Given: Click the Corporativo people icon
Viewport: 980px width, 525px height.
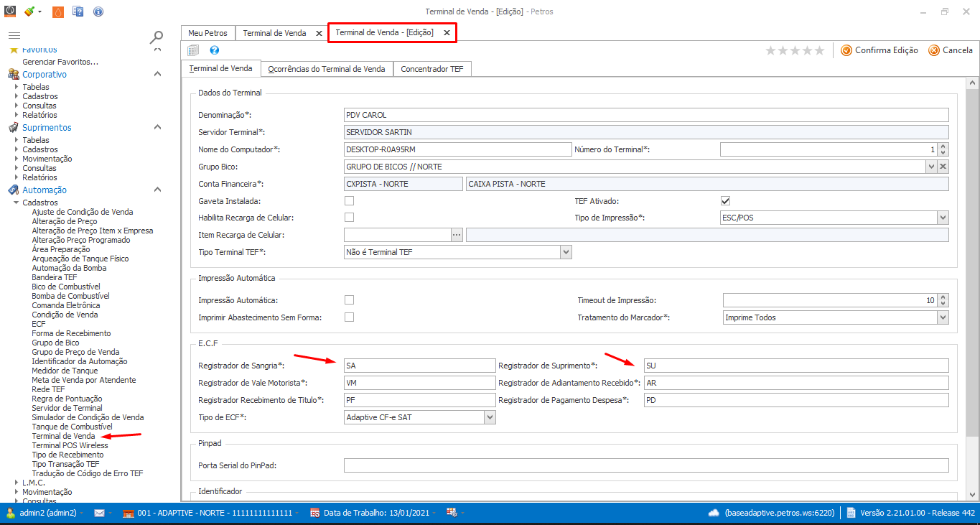Looking at the screenshot, I should pos(13,74).
